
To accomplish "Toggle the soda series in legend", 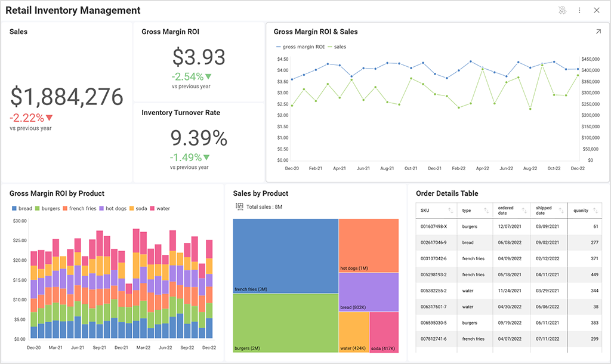I will pos(138,208).
